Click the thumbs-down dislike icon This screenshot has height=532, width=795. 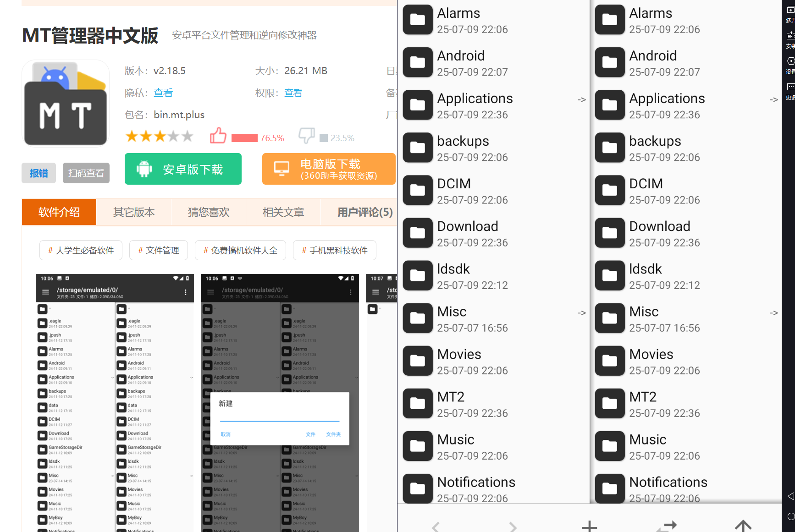tap(306, 136)
